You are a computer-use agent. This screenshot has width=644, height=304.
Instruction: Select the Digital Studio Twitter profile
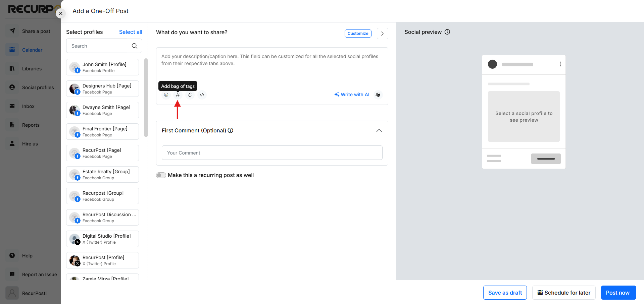102,239
